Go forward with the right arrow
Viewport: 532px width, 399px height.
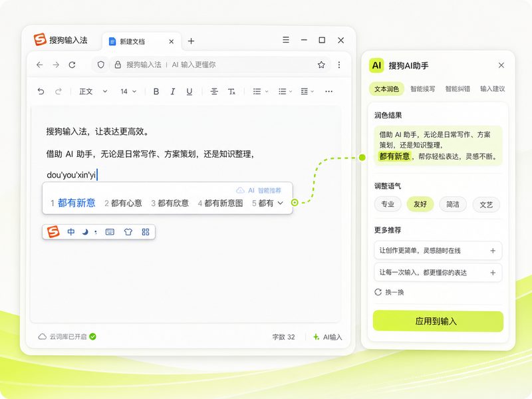coord(56,65)
